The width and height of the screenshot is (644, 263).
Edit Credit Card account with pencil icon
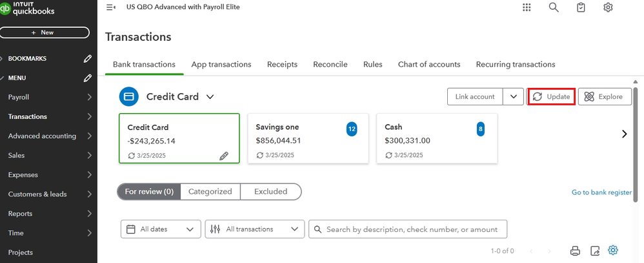click(224, 156)
